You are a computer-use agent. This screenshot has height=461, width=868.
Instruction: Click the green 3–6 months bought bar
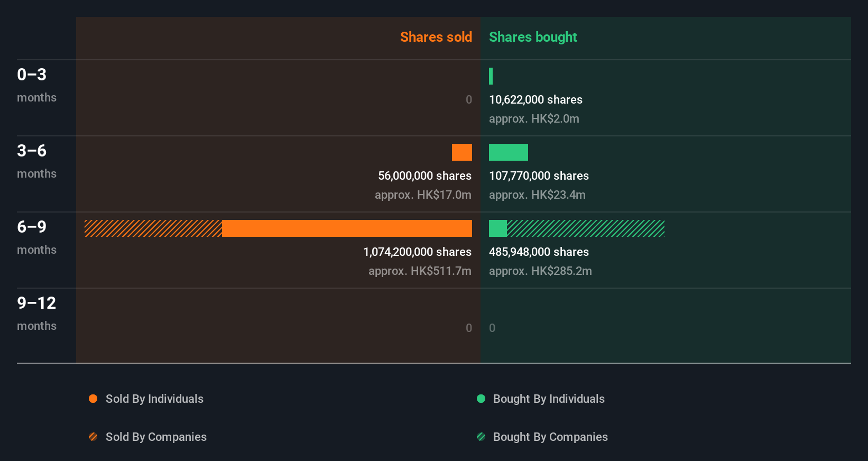509,152
